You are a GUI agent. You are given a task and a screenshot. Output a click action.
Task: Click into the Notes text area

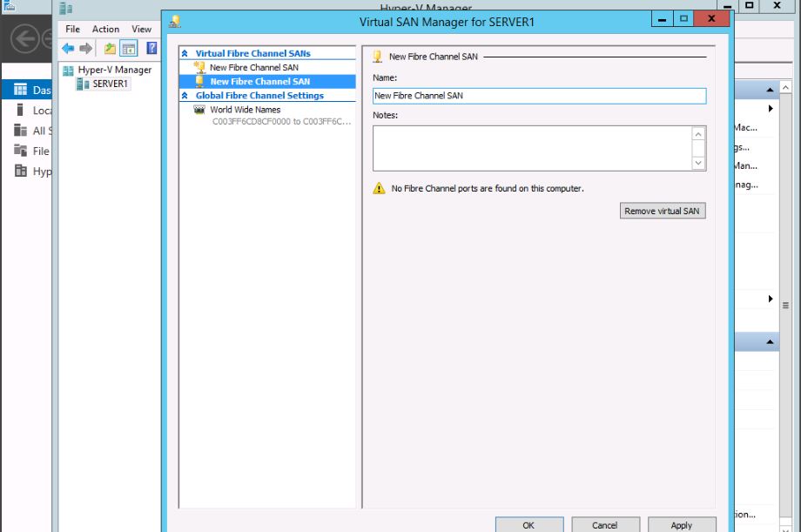pos(532,148)
